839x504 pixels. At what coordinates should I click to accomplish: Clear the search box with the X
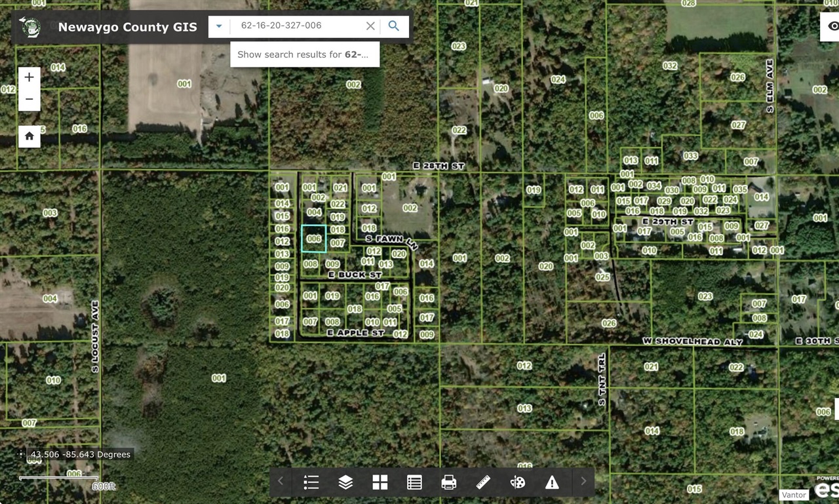point(370,26)
